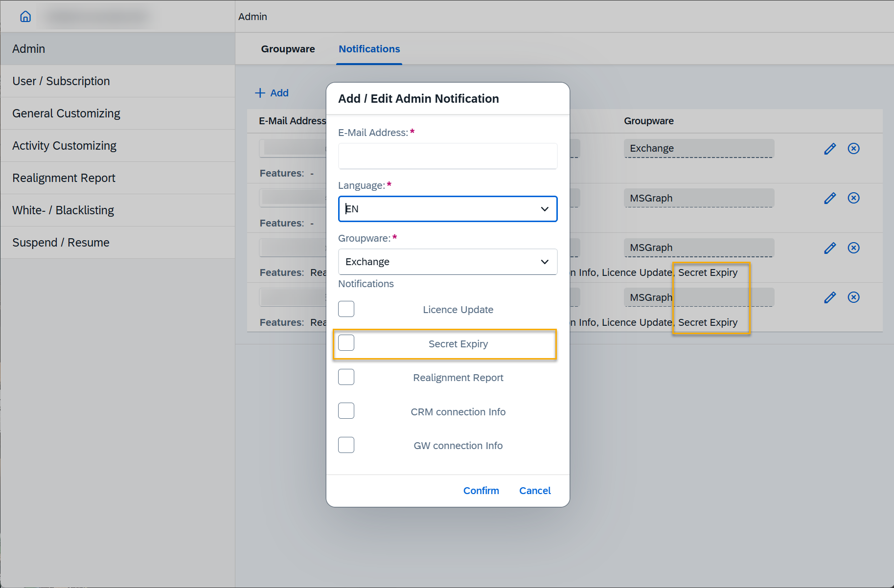Viewport: 894px width, 588px height.
Task: Toggle the CRM connection Info checkbox
Action: (x=346, y=411)
